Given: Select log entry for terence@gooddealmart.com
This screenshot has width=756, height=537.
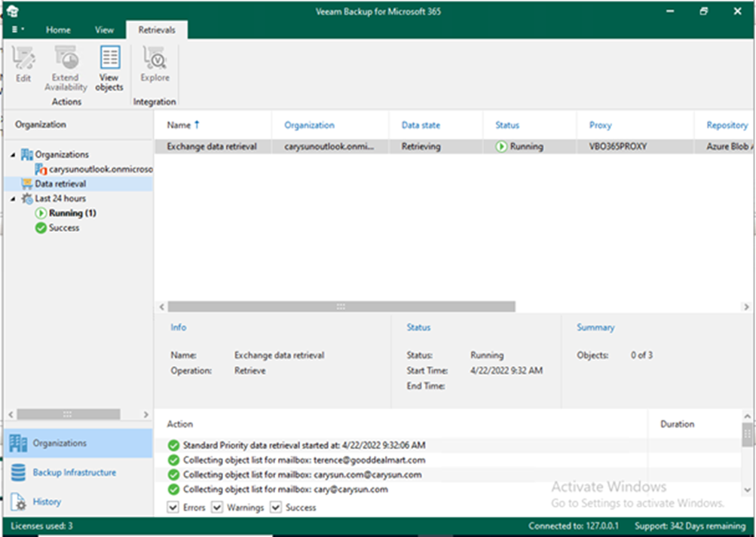Looking at the screenshot, I should click(304, 460).
